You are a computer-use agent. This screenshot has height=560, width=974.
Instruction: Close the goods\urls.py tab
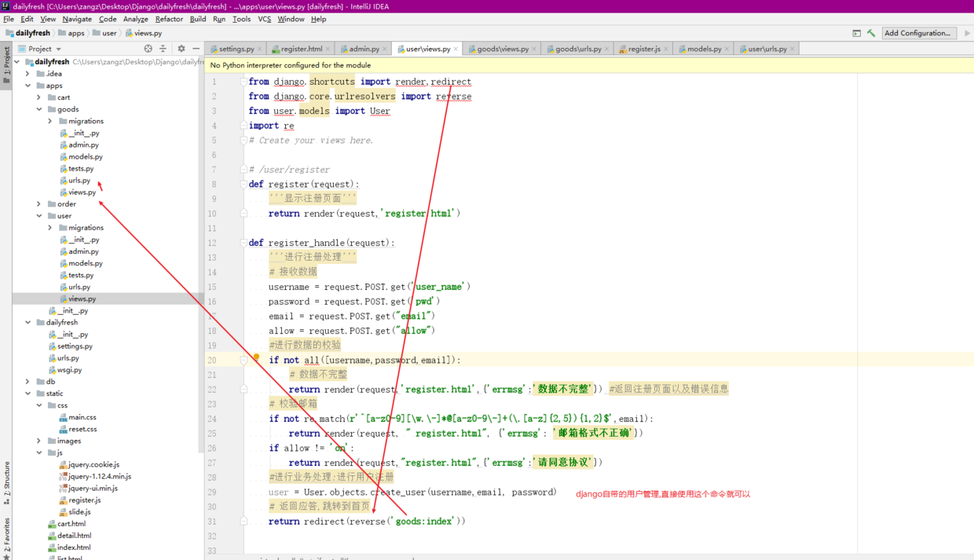pos(606,49)
